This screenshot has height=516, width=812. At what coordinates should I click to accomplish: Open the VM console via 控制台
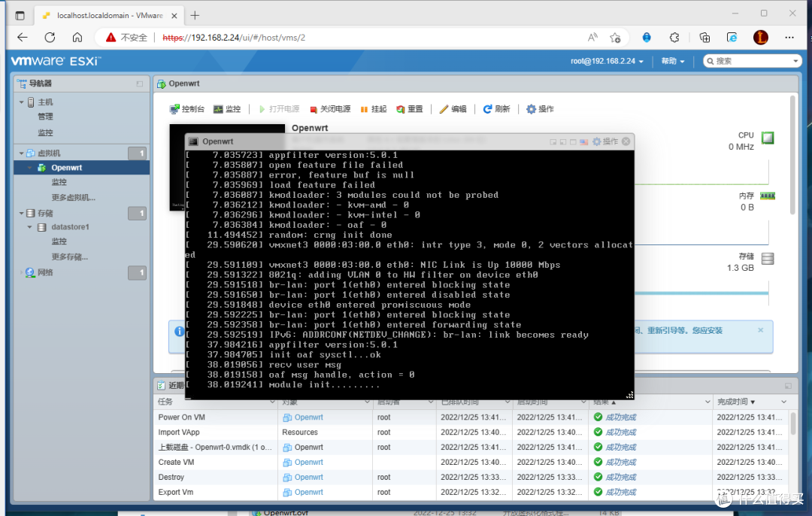pos(186,109)
